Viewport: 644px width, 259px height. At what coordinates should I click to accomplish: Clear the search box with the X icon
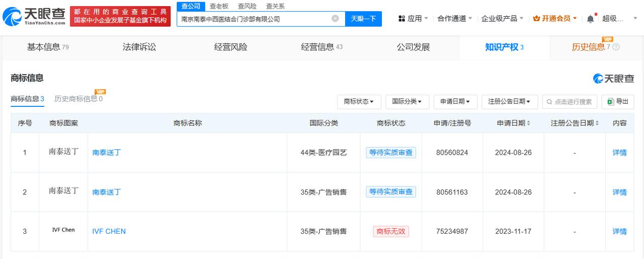(x=335, y=19)
